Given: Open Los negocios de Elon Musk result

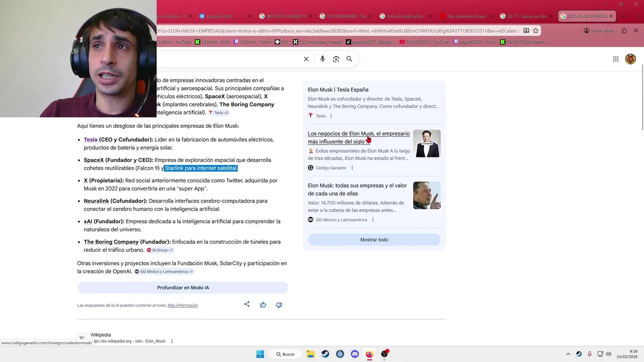Looking at the screenshot, I should point(359,137).
